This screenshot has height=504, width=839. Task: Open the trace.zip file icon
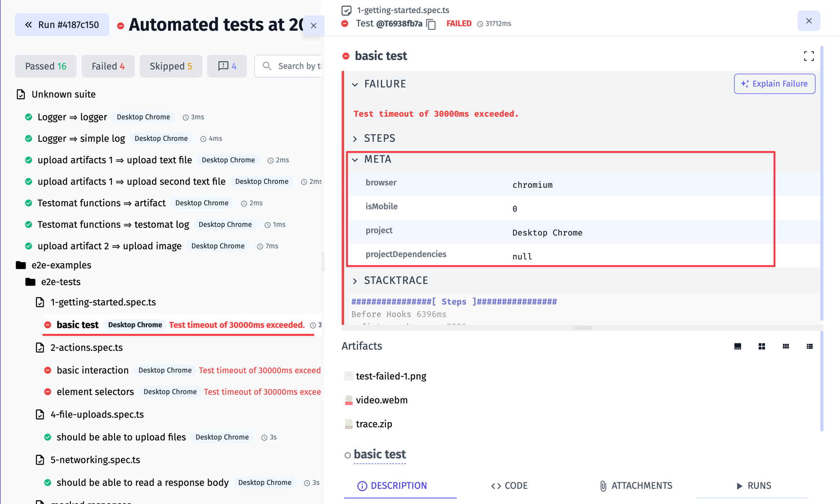coord(349,424)
